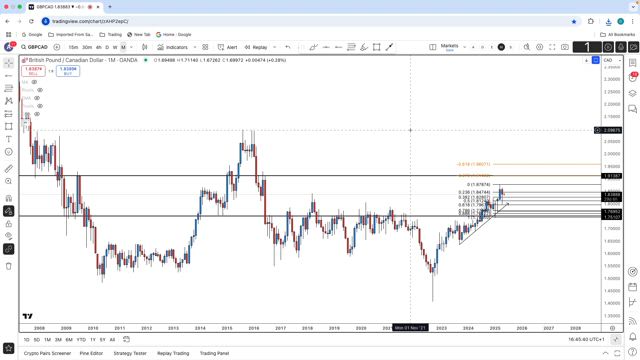The image size is (640, 360).
Task: Take a chart snapshot with camera icon
Action: [565, 47]
